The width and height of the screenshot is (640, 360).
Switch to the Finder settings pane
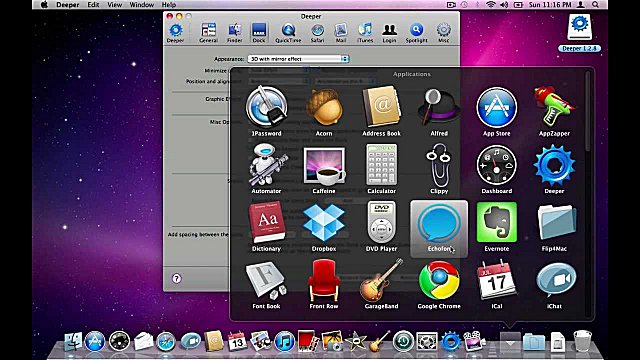(234, 33)
